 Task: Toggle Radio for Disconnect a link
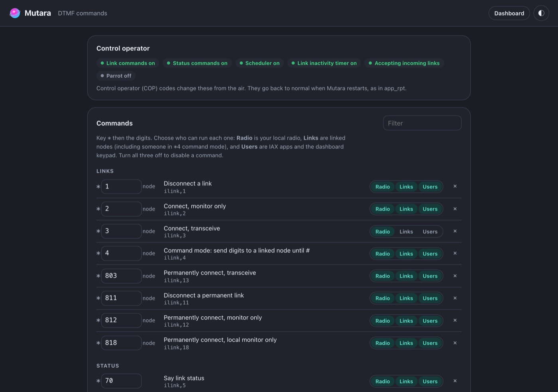click(x=383, y=186)
